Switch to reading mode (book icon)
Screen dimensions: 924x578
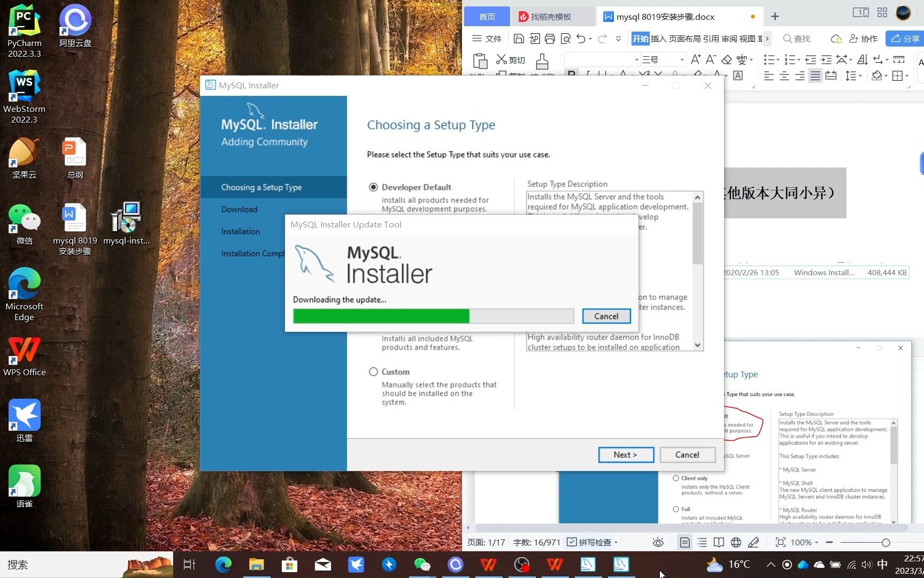[x=719, y=543]
